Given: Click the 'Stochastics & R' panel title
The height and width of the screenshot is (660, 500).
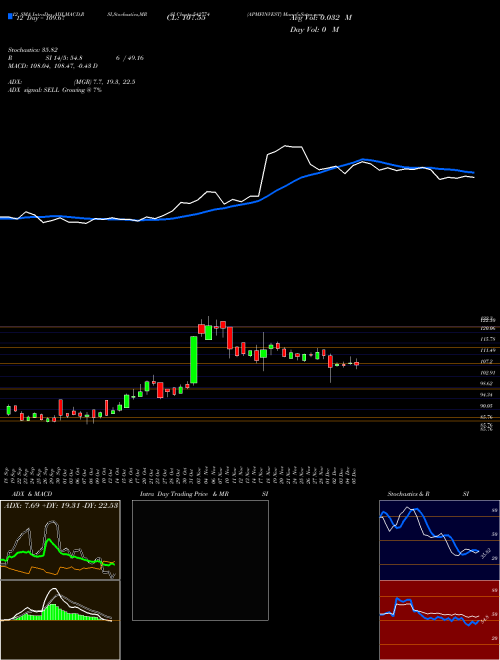Looking at the screenshot, I should [409, 494].
